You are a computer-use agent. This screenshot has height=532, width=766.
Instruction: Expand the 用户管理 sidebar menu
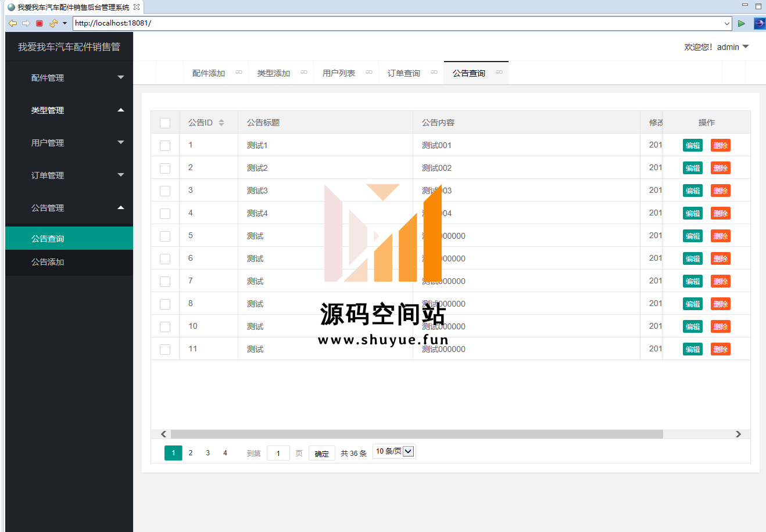(x=69, y=143)
